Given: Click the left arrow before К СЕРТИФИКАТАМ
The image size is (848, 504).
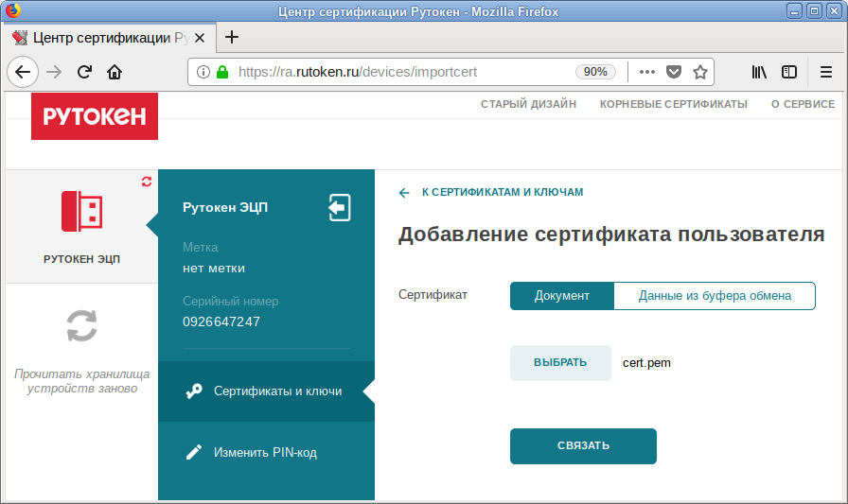Looking at the screenshot, I should [x=404, y=193].
